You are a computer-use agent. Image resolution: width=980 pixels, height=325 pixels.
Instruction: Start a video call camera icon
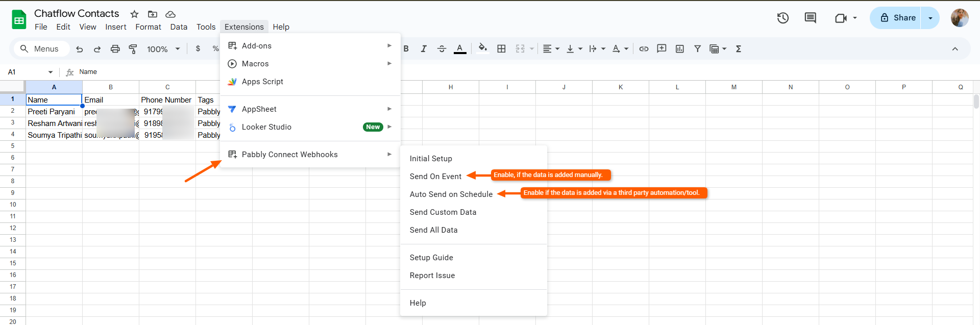(x=840, y=18)
